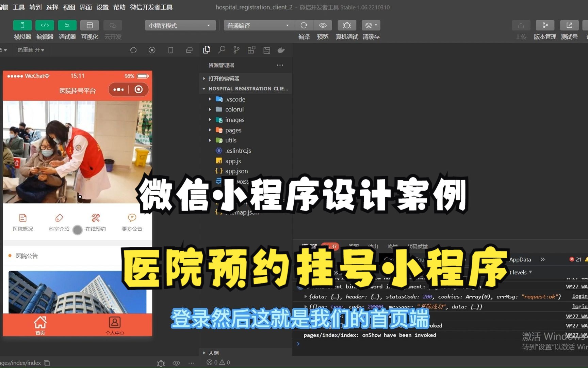The image size is (588, 368).
Task: Open the 转到 menu
Action: (x=35, y=7)
